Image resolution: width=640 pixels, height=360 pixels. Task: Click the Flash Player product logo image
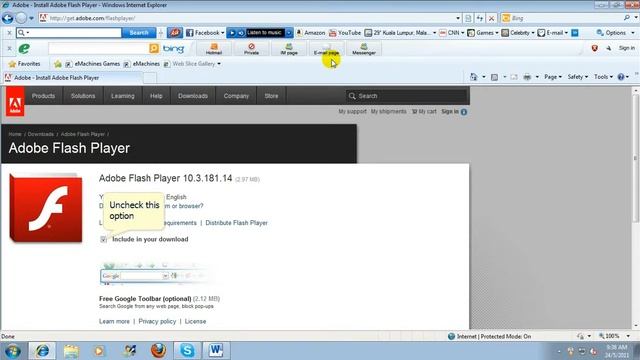(46, 208)
